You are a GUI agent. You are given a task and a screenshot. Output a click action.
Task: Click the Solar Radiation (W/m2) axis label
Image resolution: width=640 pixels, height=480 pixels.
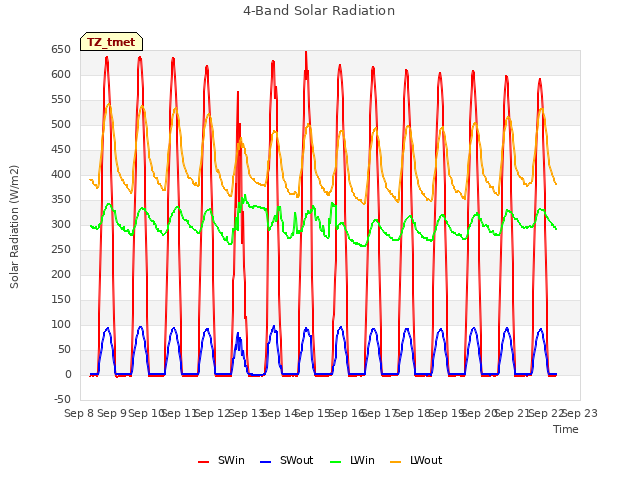(x=14, y=227)
